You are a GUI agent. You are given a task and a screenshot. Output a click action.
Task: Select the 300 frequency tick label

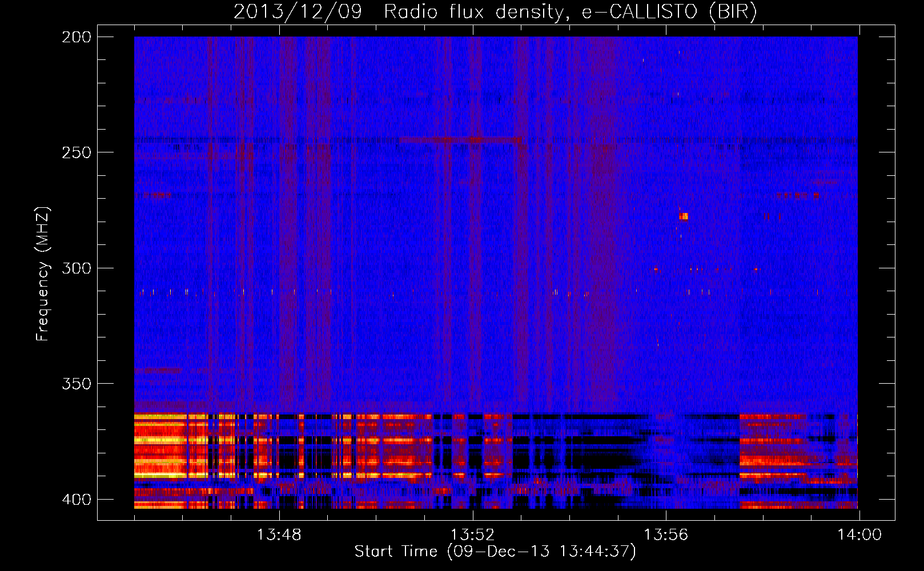click(77, 268)
